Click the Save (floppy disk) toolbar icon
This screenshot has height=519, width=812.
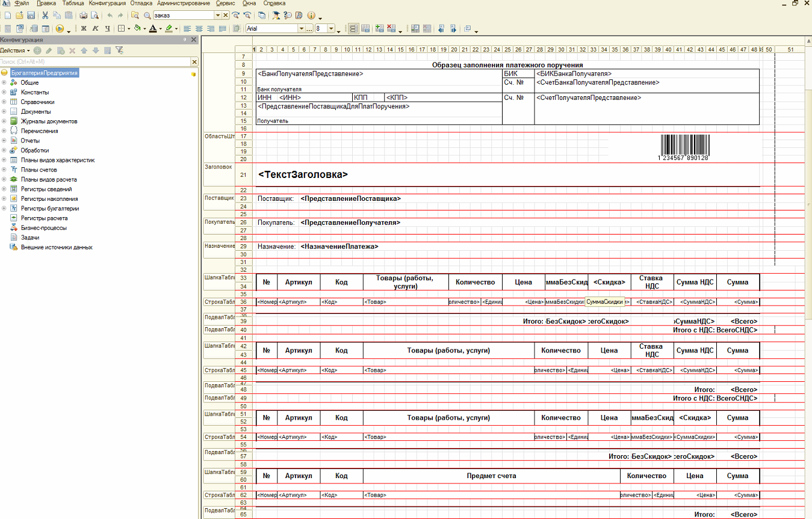click(x=31, y=15)
